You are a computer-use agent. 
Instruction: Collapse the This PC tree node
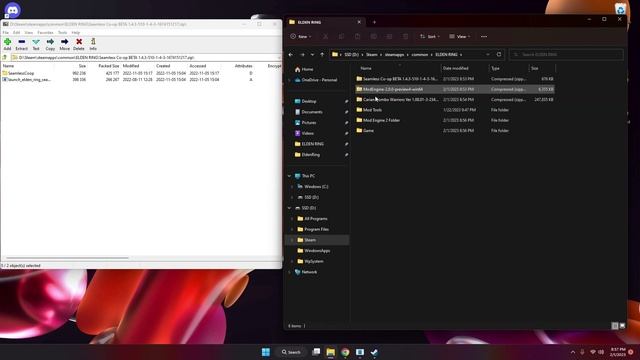[289, 176]
